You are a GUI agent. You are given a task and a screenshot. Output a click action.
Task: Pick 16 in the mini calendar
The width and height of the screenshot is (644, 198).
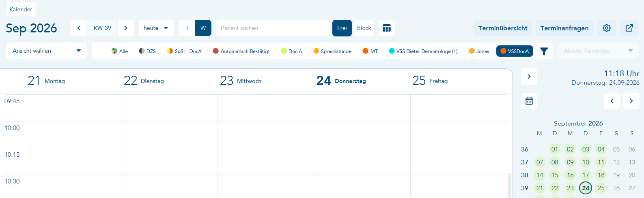(x=570, y=175)
